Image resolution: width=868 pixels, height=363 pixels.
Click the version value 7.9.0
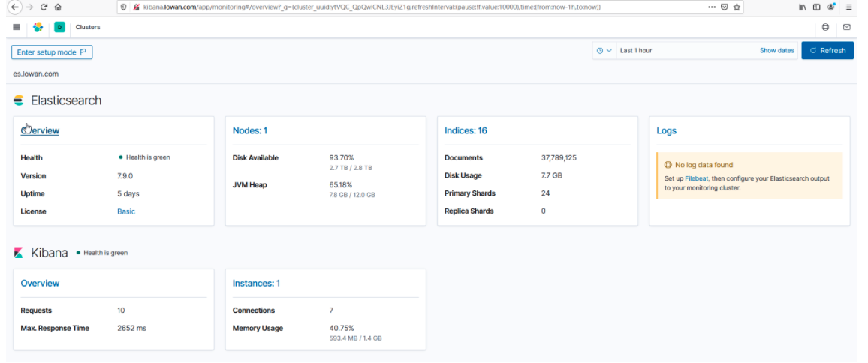tap(125, 176)
